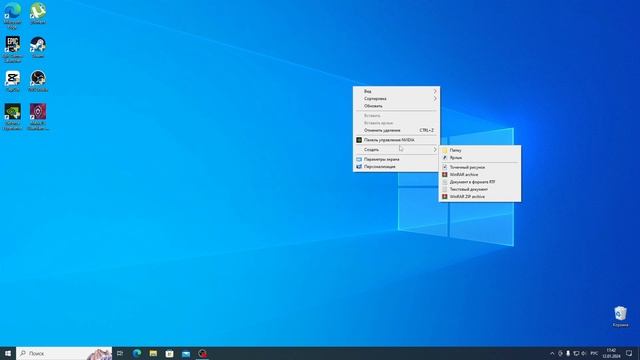Open the Windows Start menu

(x=8, y=353)
